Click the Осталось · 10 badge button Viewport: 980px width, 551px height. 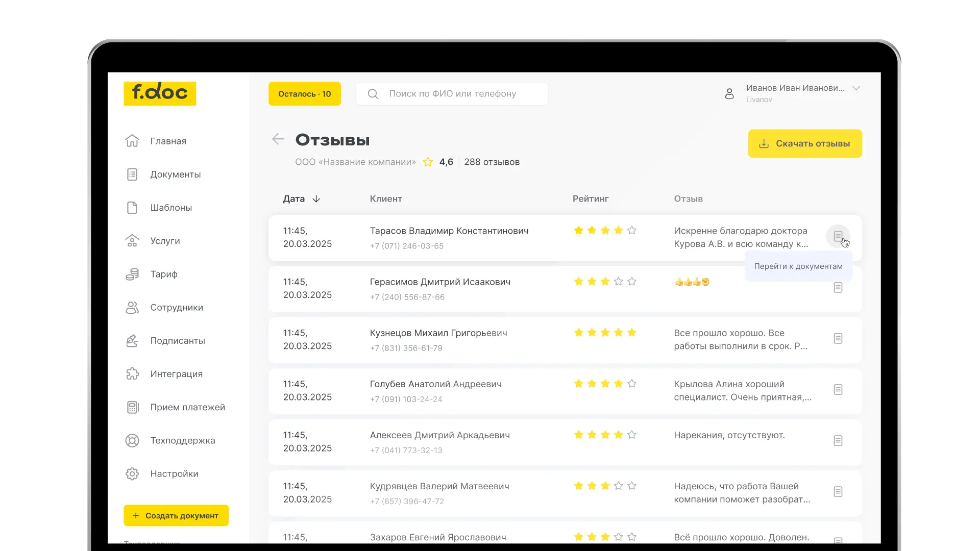coord(305,94)
